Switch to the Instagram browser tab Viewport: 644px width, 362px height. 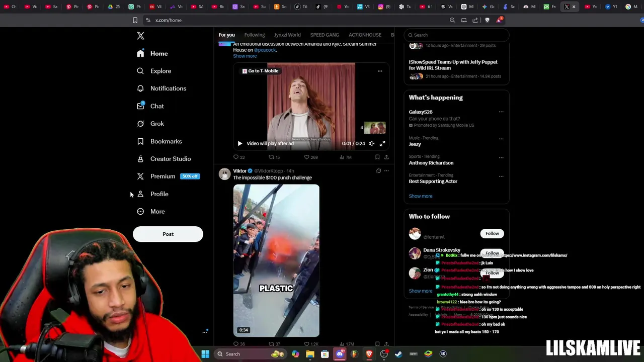384,7
